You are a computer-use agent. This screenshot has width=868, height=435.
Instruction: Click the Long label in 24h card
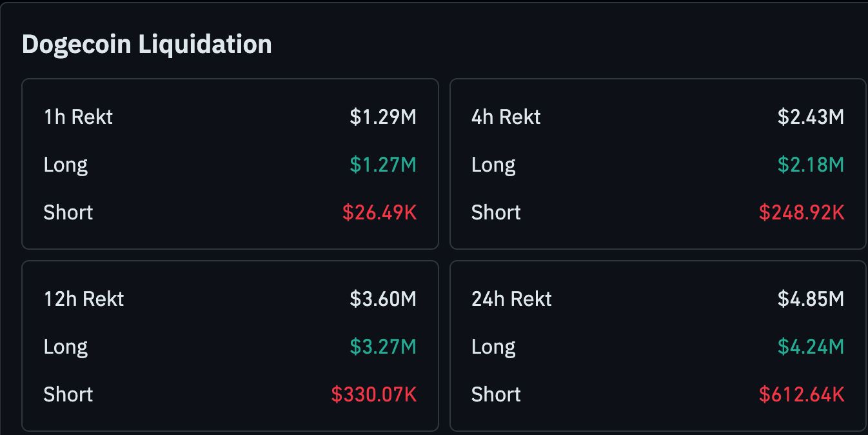pos(493,347)
